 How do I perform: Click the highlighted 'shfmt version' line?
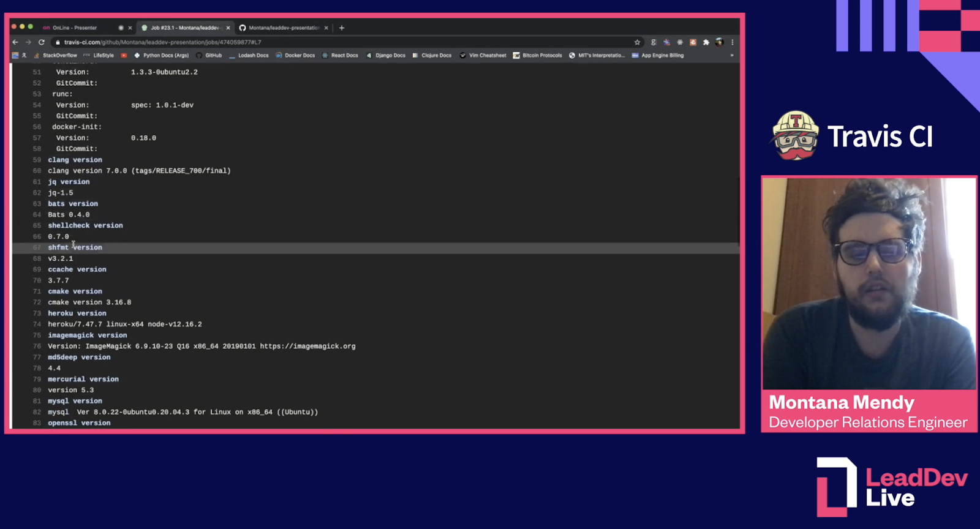click(x=375, y=247)
